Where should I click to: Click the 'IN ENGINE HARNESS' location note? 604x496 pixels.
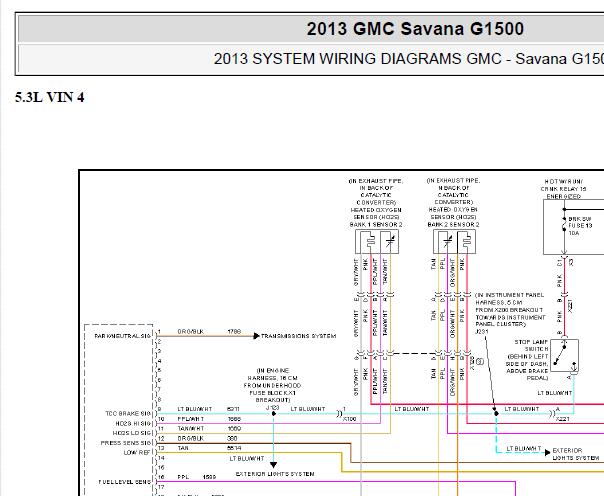(272, 385)
